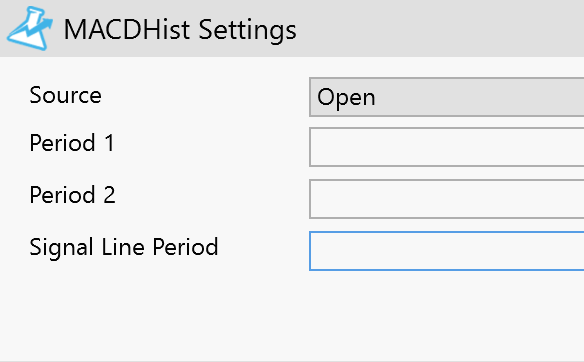Click the word Open inside the Source box

coord(346,98)
